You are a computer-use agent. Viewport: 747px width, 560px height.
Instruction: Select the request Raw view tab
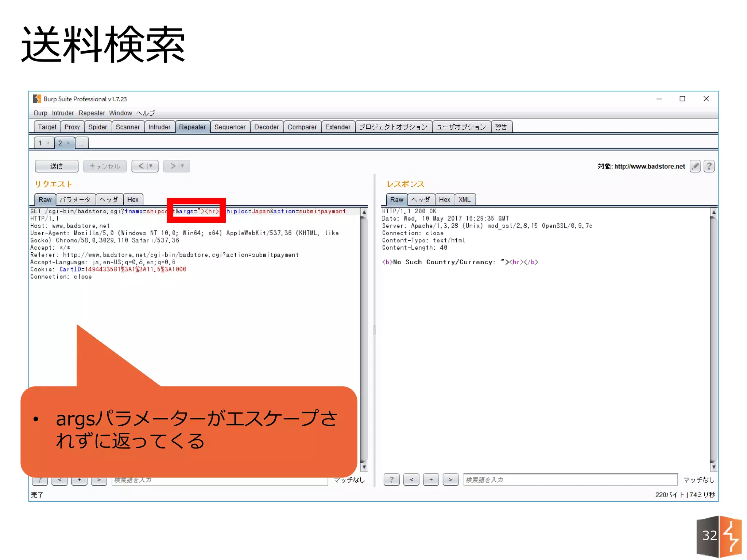(x=45, y=199)
